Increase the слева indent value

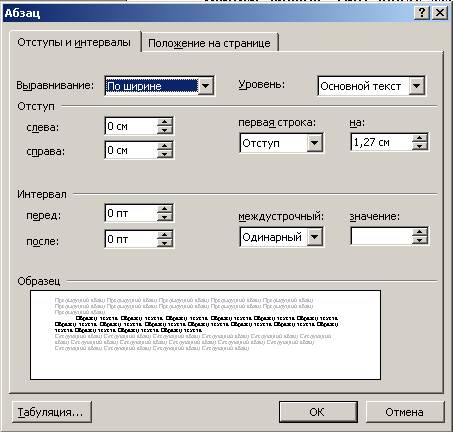[165, 122]
